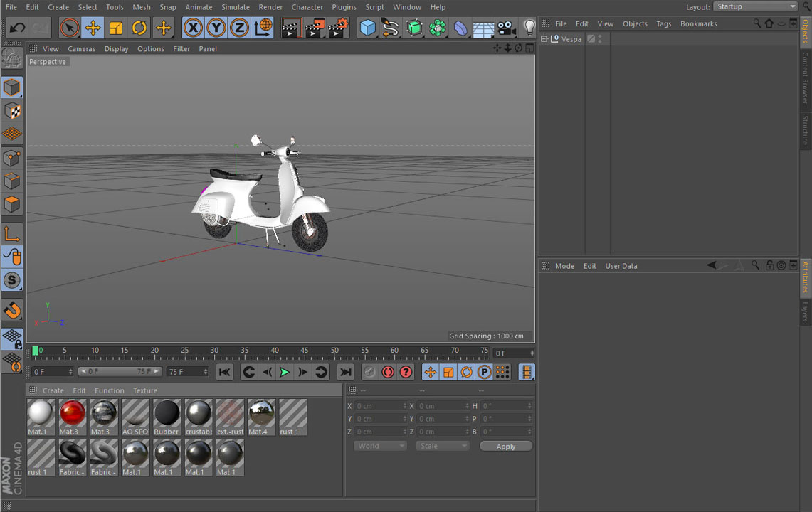Screen dimensions: 812x512
Task: Open the Scale dropdown in the coordinates panel
Action: [442, 445]
